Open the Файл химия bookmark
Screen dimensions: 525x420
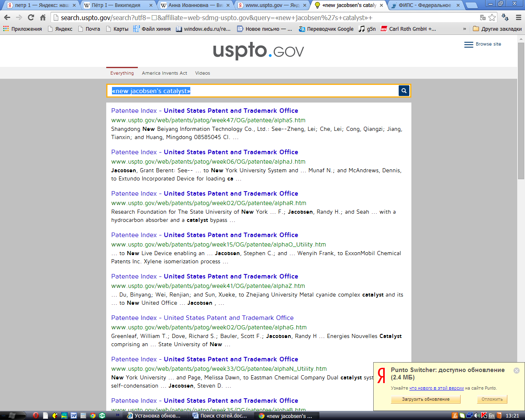(x=152, y=29)
